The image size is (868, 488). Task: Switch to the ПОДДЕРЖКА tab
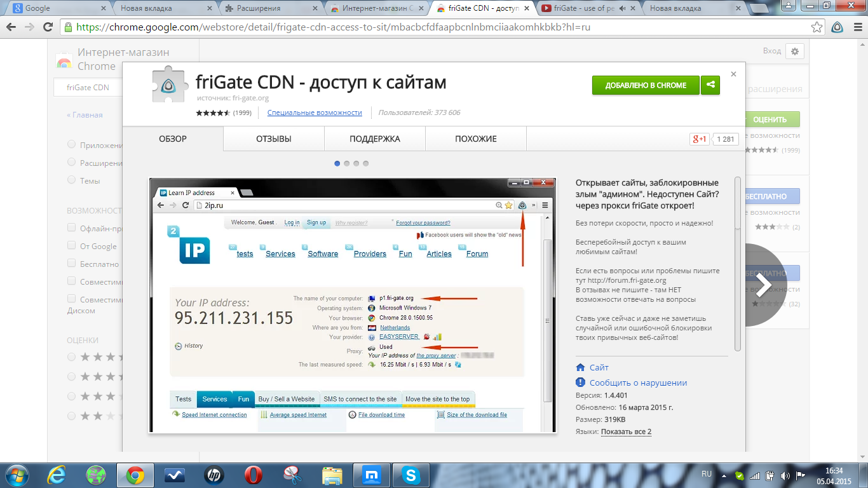375,139
